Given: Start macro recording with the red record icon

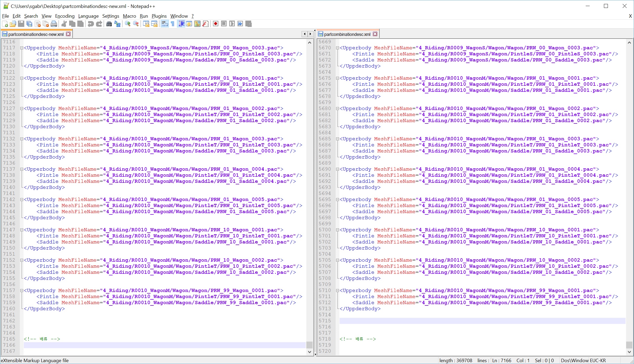Looking at the screenshot, I should 216,24.
